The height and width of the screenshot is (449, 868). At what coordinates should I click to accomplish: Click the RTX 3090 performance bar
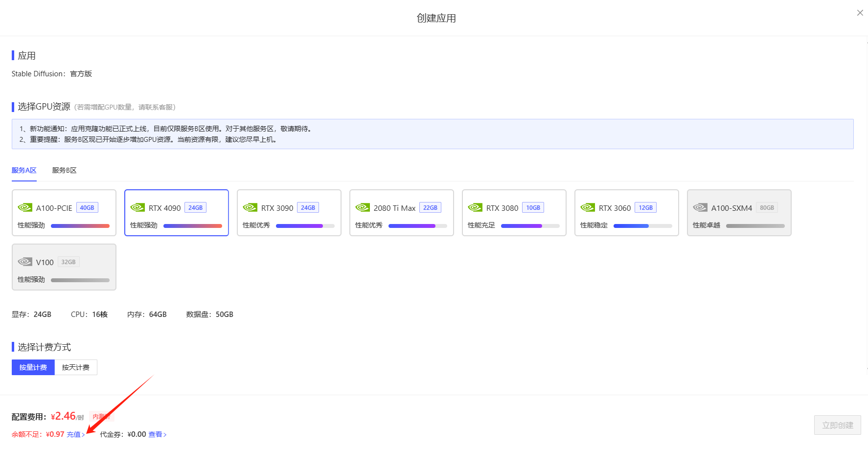tap(305, 226)
